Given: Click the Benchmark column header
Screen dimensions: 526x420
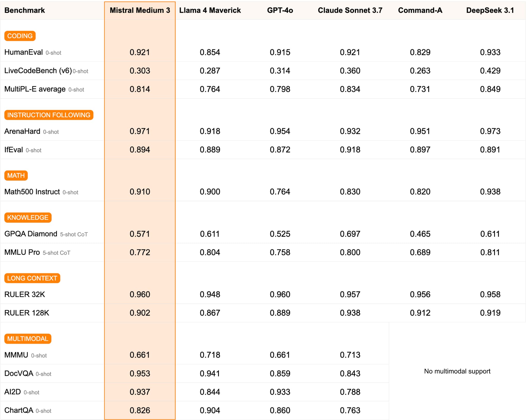Looking at the screenshot, I should (25, 10).
